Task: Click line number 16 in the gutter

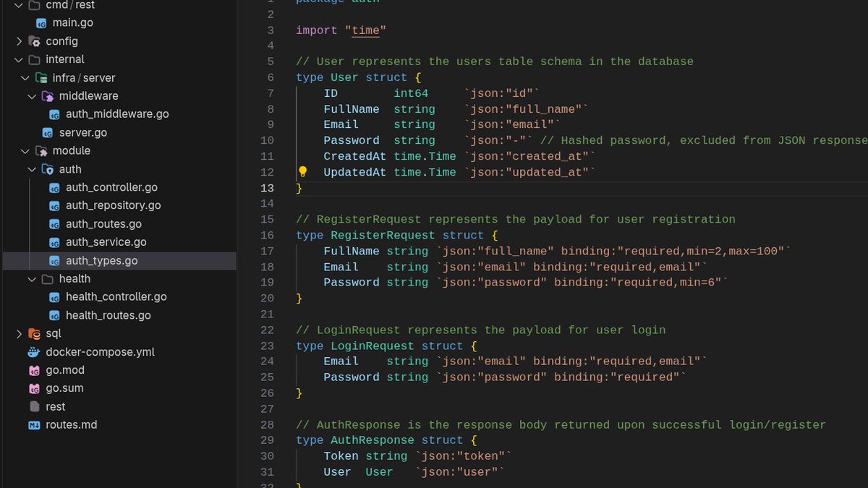Action: [x=267, y=235]
